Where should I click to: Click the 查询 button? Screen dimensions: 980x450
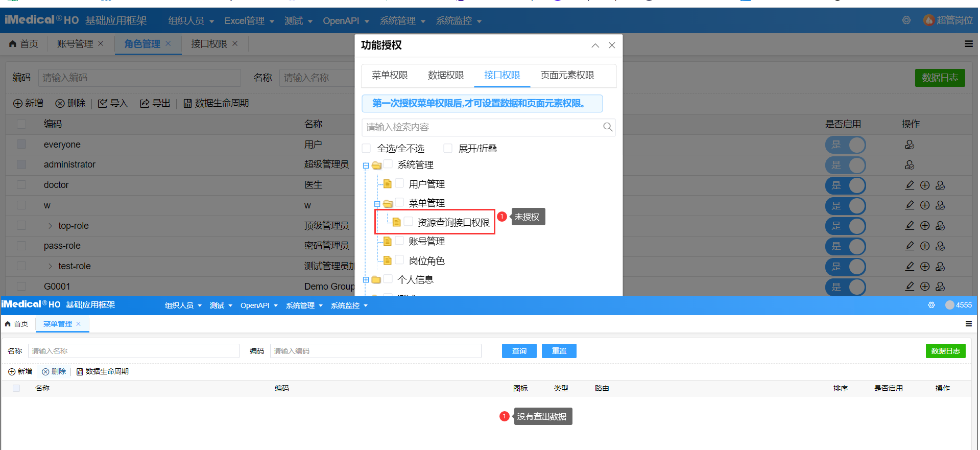tap(519, 351)
